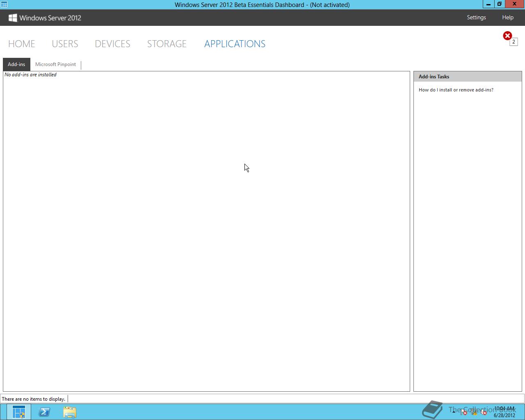
Task: Minimize the Dashboard window
Action: pyautogui.click(x=488, y=4)
